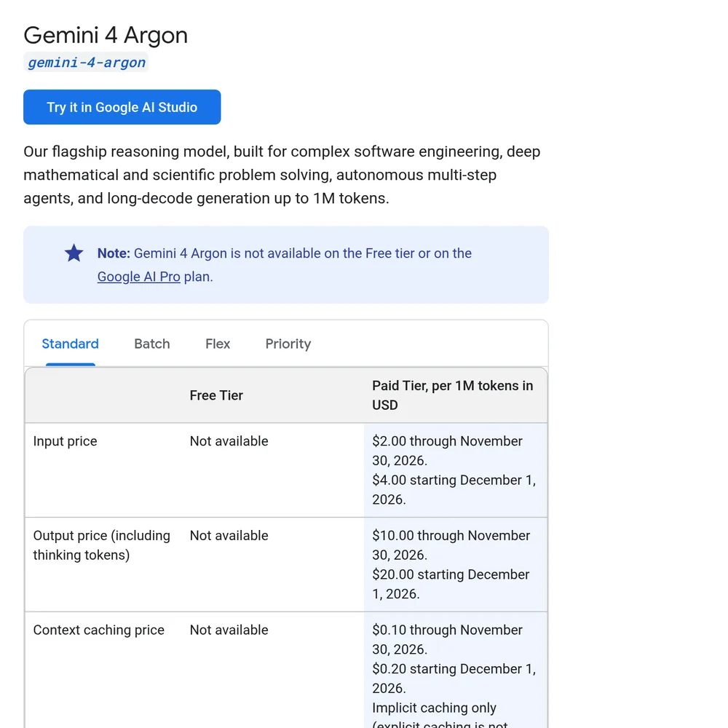The width and height of the screenshot is (728, 728).
Task: Click the $0.20 starting December 1 text
Action: tap(454, 678)
